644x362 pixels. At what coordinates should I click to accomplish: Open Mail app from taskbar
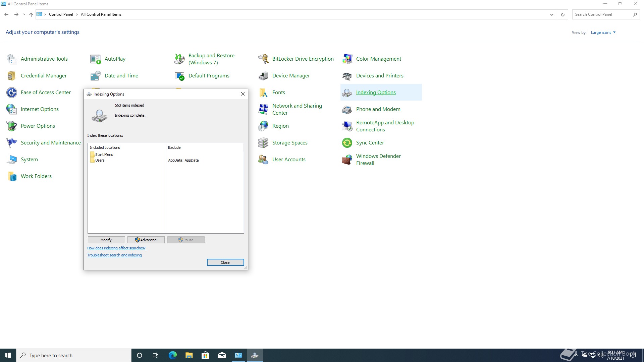click(x=222, y=355)
